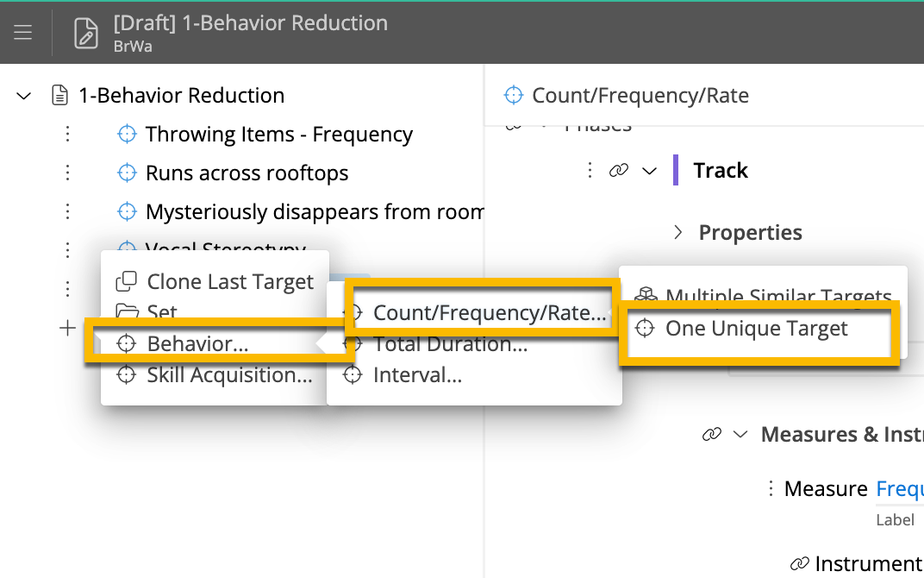924x578 pixels.
Task: Click target icon beside Throwing Items - Frequency
Action: click(x=128, y=134)
